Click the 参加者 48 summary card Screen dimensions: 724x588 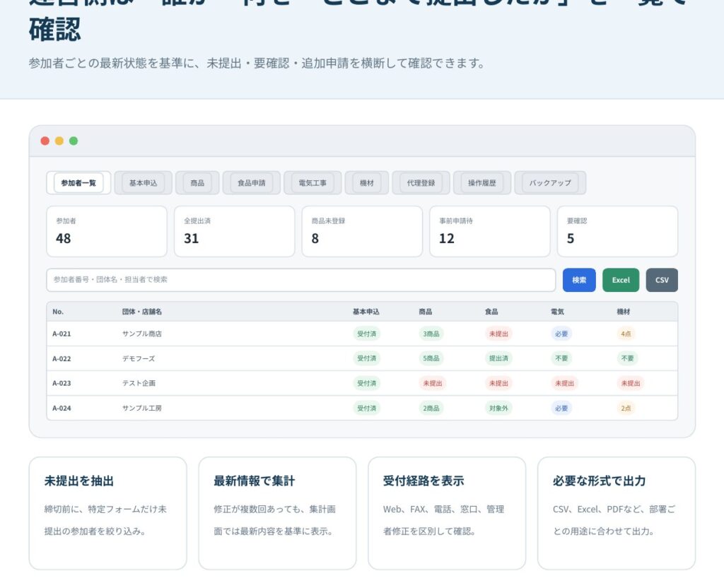107,231
